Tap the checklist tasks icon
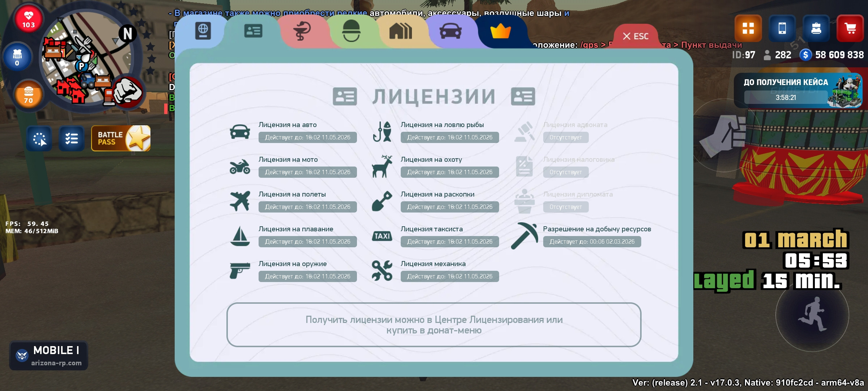 pos(72,138)
